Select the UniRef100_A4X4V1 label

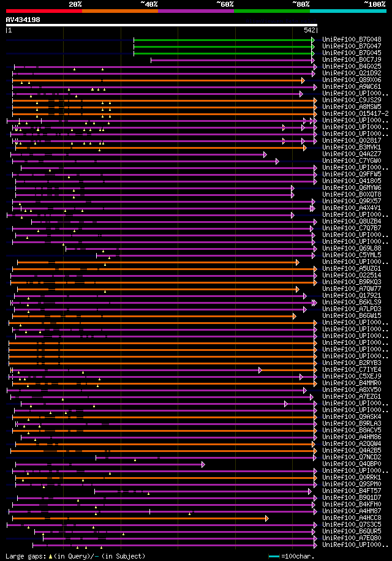(352, 208)
